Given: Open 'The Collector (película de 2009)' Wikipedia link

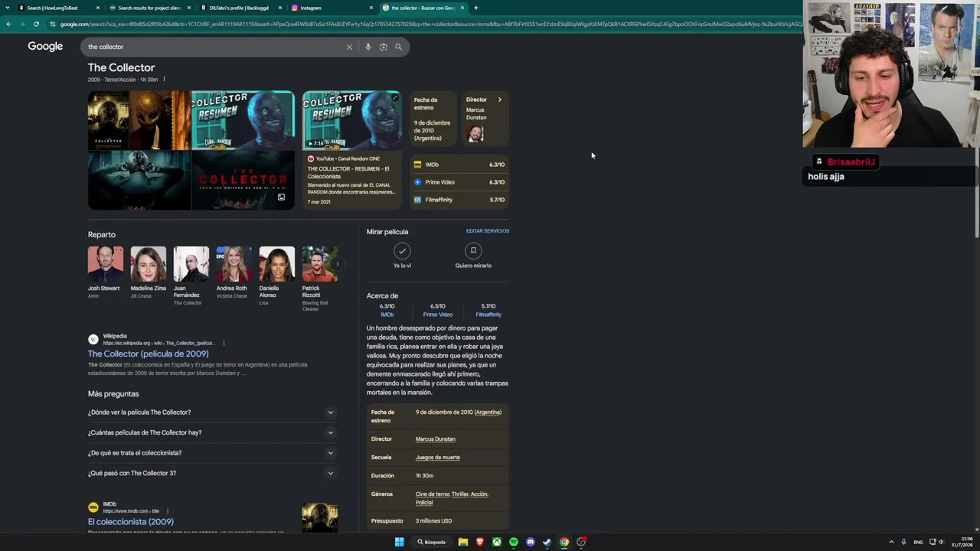Looking at the screenshot, I should tap(148, 354).
